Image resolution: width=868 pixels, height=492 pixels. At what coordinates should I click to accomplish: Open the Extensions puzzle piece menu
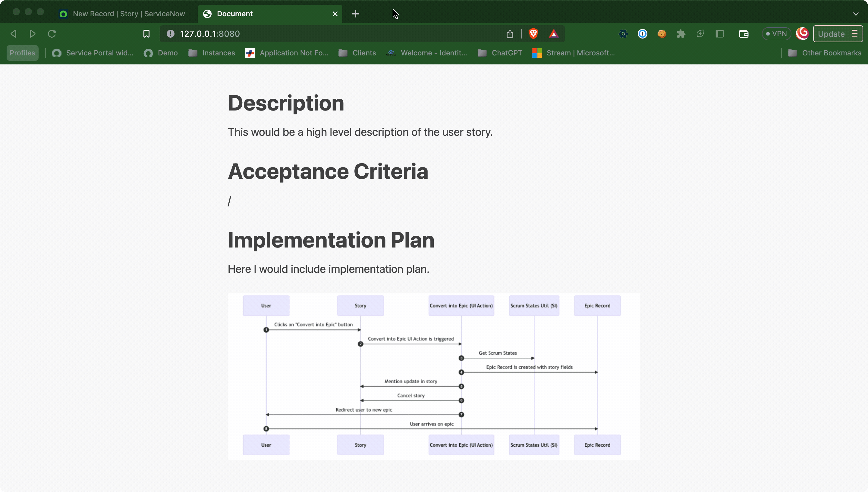click(681, 34)
